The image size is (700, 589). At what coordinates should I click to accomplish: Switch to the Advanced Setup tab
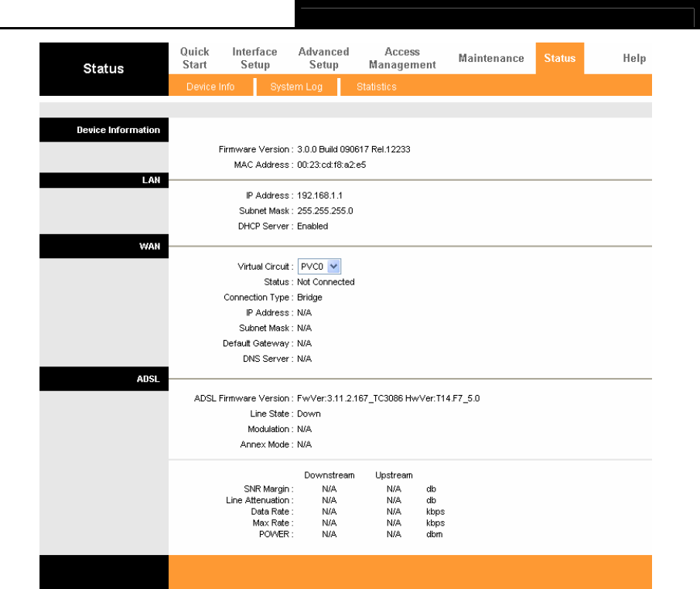[323, 58]
